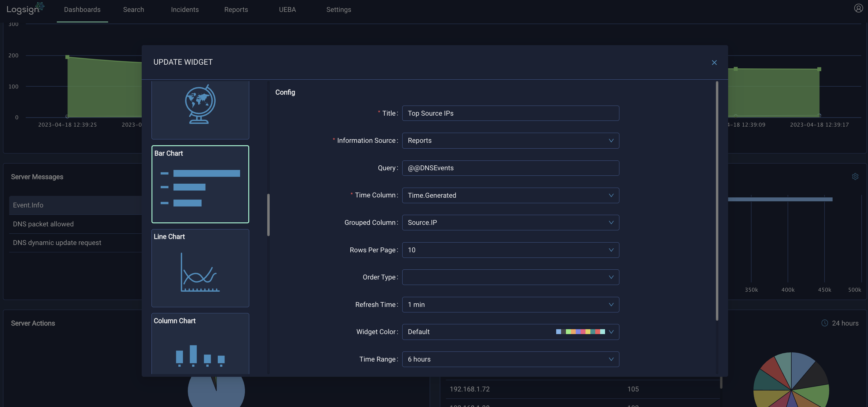The image size is (868, 407).
Task: Open the Dashboards tab
Action: pyautogui.click(x=82, y=10)
